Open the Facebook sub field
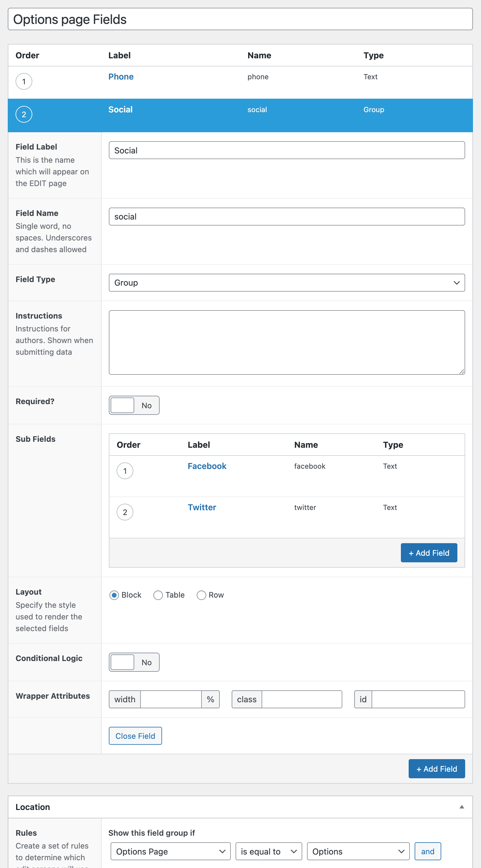Screen dimensions: 481x868 pos(207,466)
